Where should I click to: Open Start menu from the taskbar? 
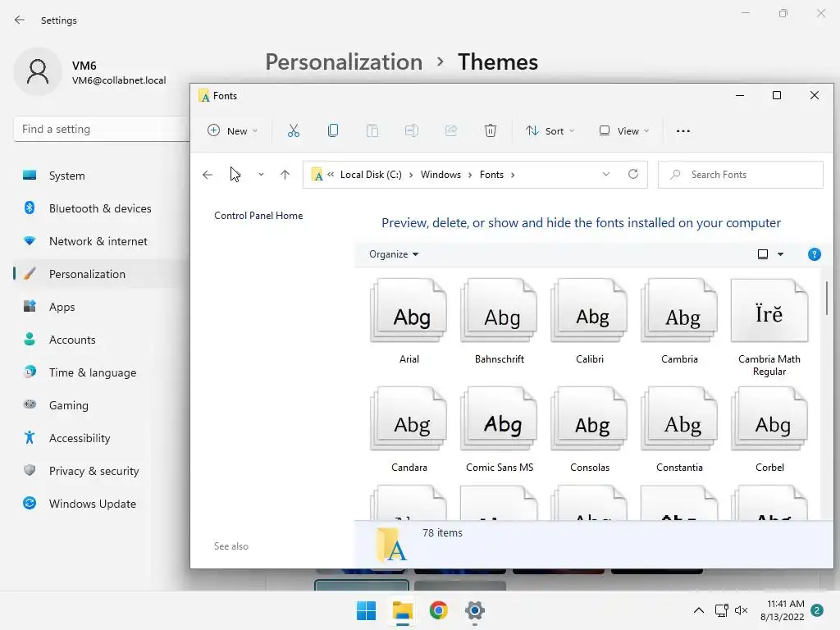367,610
